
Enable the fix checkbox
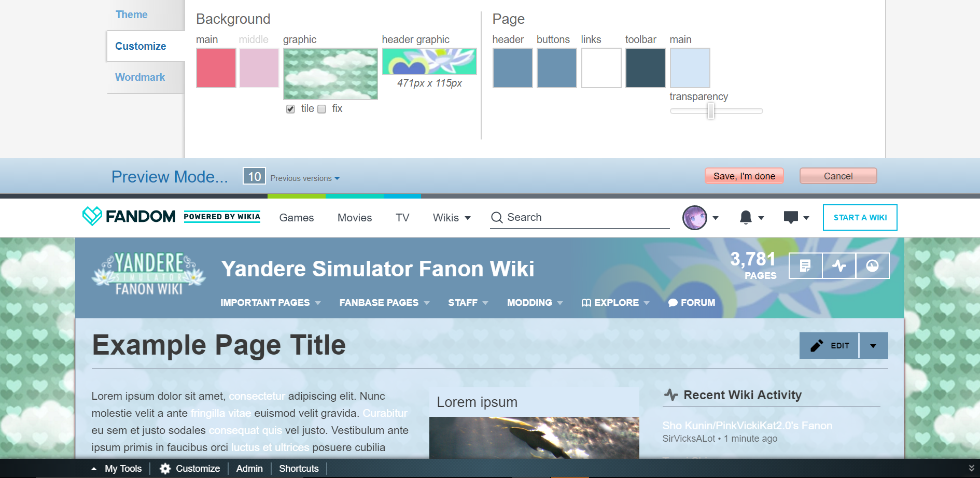[x=321, y=109]
